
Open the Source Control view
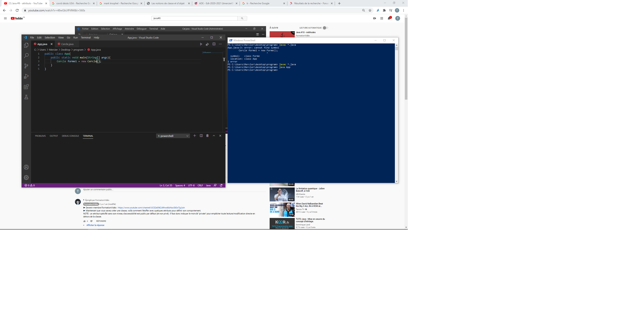coord(26,66)
